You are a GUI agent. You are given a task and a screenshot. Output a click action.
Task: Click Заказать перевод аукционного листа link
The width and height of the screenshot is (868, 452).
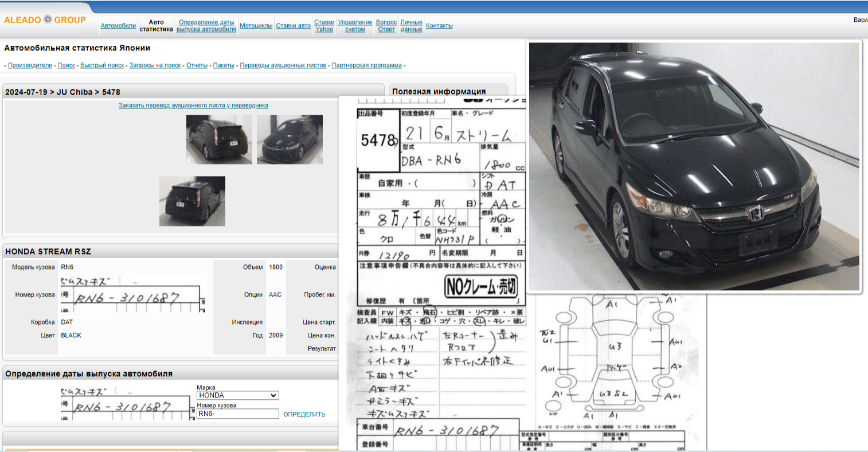point(193,106)
